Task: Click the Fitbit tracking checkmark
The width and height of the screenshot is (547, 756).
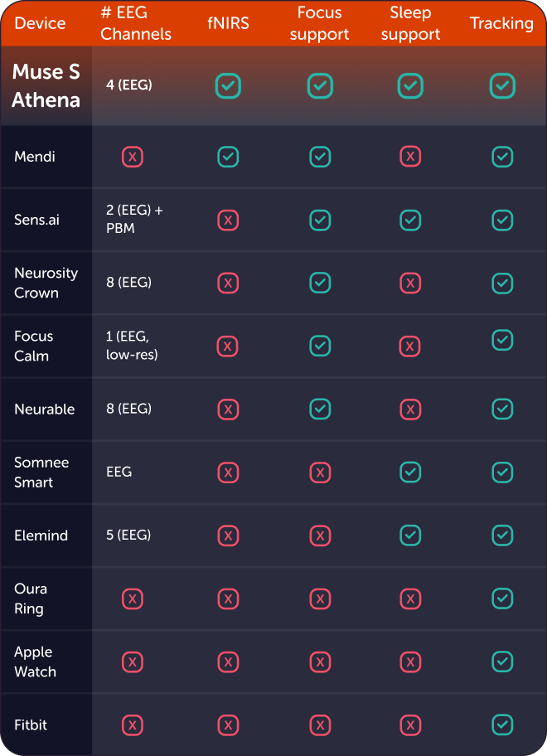Action: (502, 724)
